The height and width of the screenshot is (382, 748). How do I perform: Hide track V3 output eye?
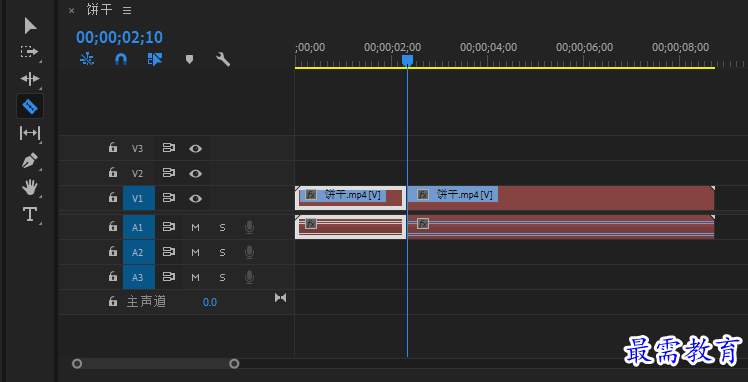195,149
